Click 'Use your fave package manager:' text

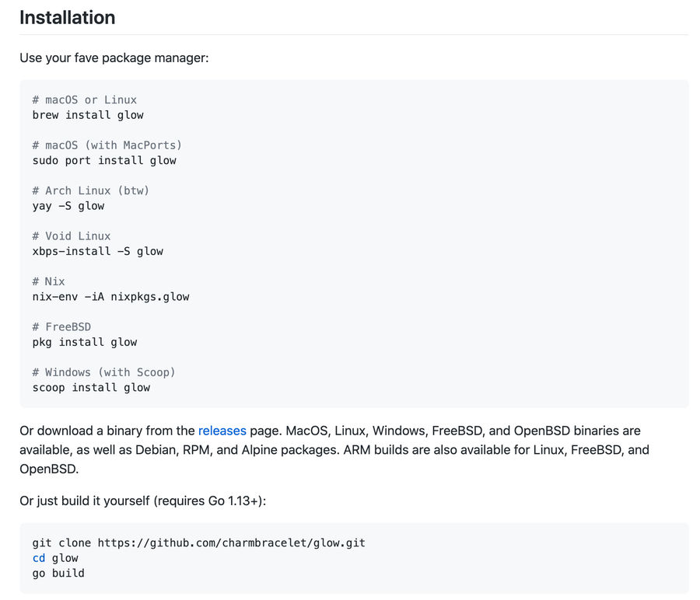click(114, 58)
